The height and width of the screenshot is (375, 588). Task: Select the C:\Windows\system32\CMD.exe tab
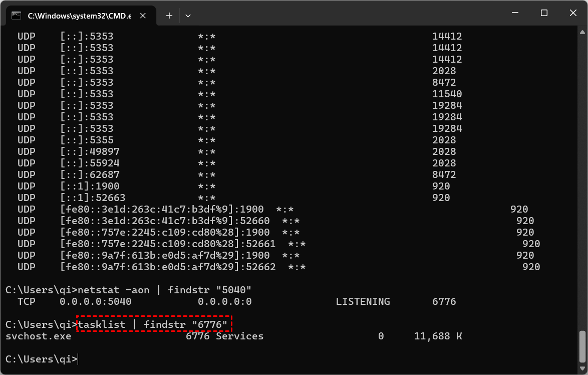(81, 16)
